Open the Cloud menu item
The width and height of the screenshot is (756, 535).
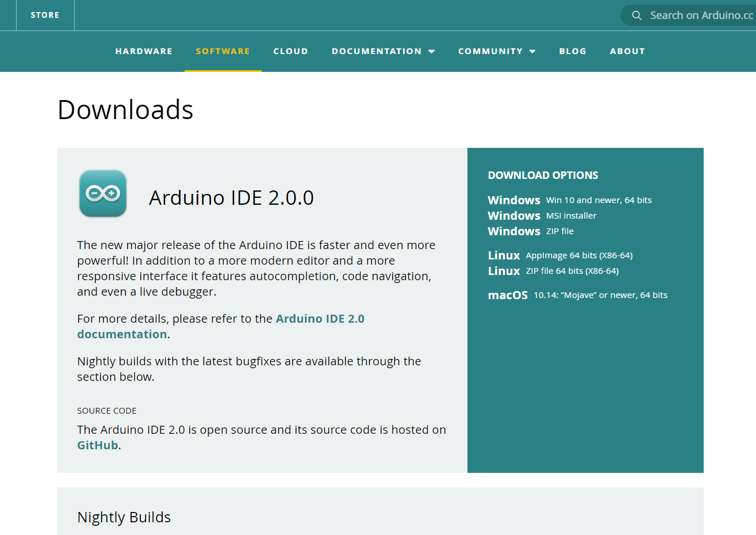[291, 51]
